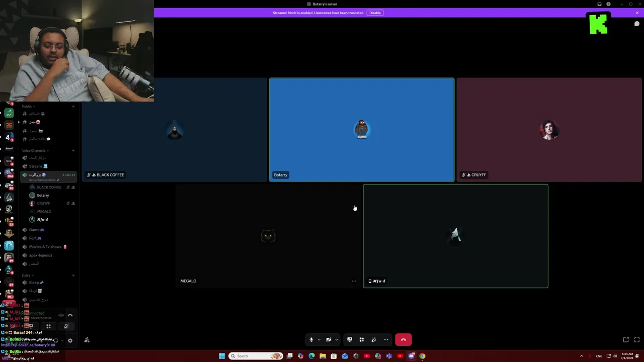Disconnect from the voice call
This screenshot has width=644, height=362.
click(404, 340)
